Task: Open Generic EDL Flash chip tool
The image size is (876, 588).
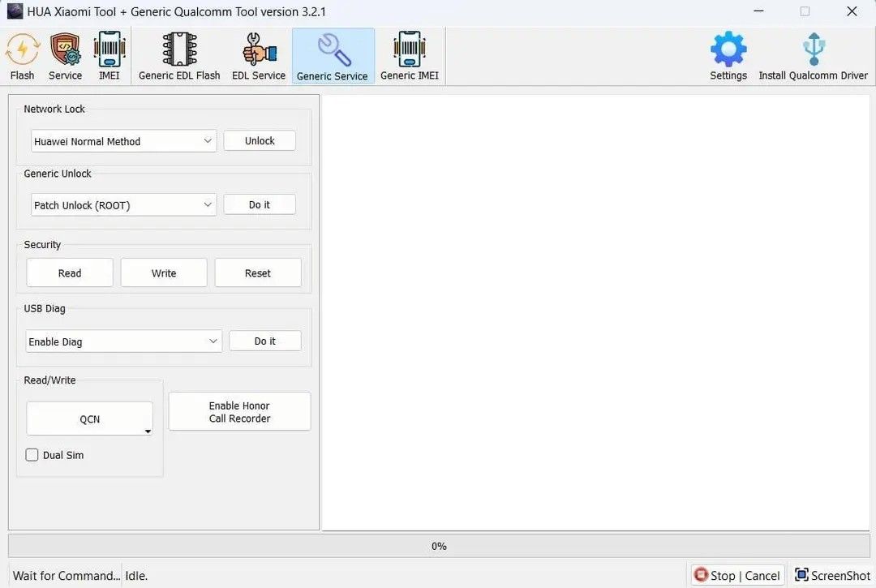Action: pos(179,57)
